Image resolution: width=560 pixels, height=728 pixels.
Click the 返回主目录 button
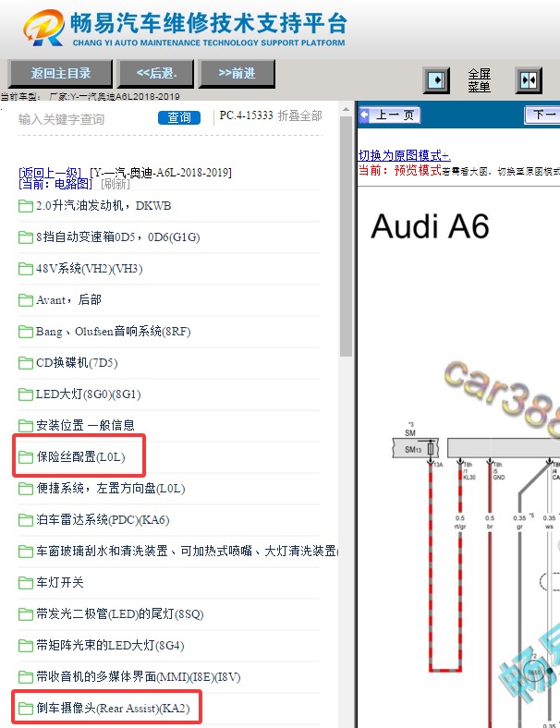tap(60, 73)
